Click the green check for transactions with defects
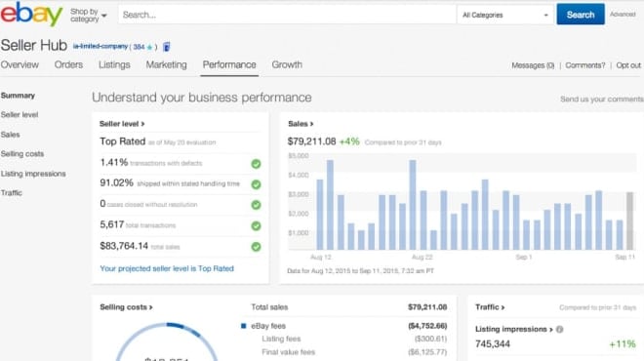Viewport: 644px width, 361px height. (256, 164)
